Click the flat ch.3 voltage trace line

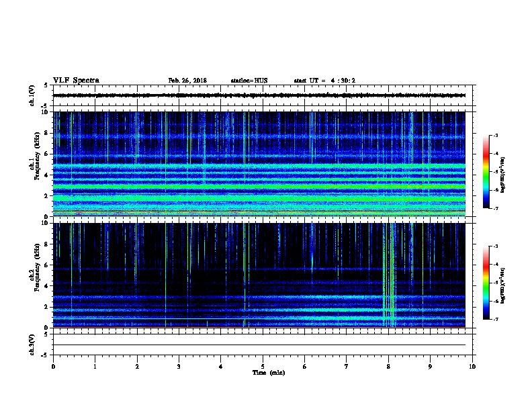coord(259,345)
